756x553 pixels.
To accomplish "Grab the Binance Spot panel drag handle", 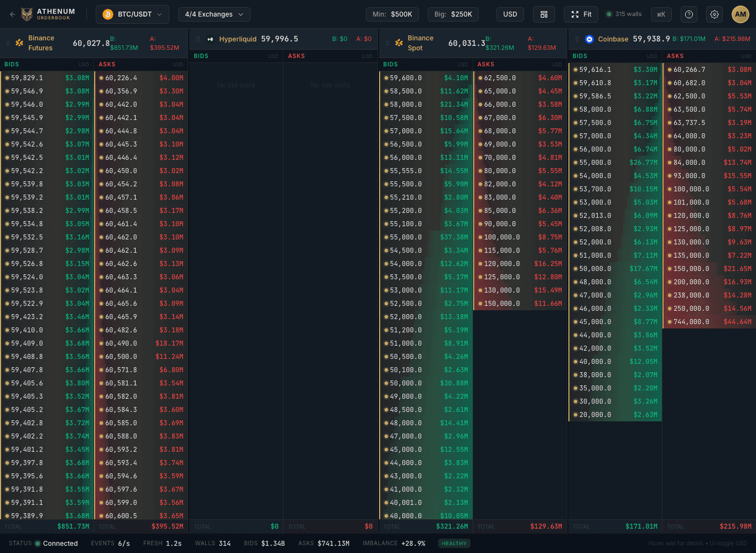I will (x=386, y=43).
